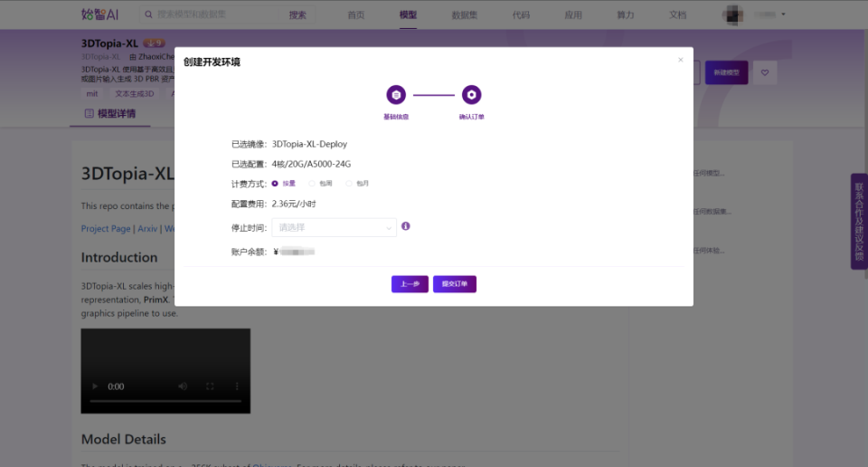Switch to the 模型详情 tab
The height and width of the screenshot is (467, 868).
[x=110, y=113]
